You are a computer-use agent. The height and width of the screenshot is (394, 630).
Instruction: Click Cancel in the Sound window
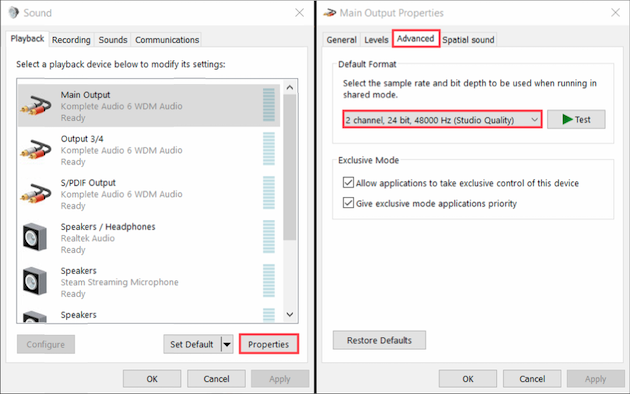pyautogui.click(x=216, y=379)
